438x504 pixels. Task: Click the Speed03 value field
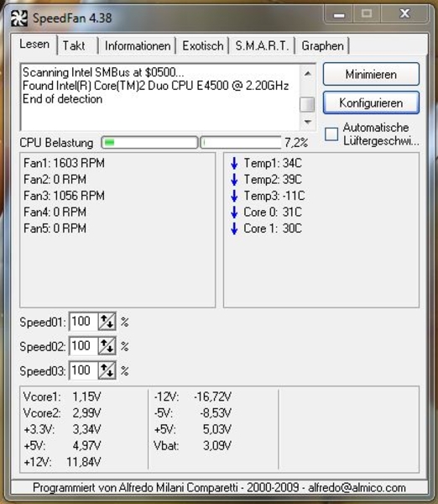point(84,370)
